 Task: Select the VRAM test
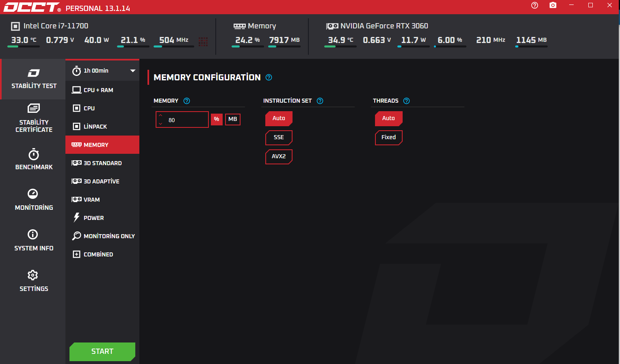point(102,200)
